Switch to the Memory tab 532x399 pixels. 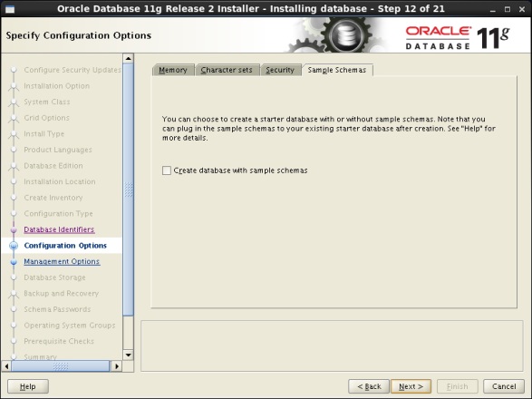[173, 70]
